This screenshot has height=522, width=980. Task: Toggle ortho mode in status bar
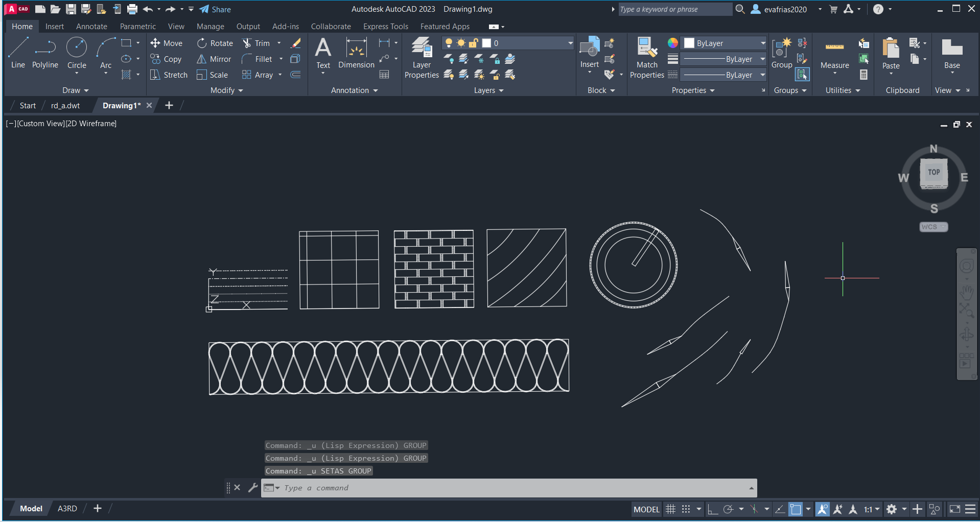[712, 509]
